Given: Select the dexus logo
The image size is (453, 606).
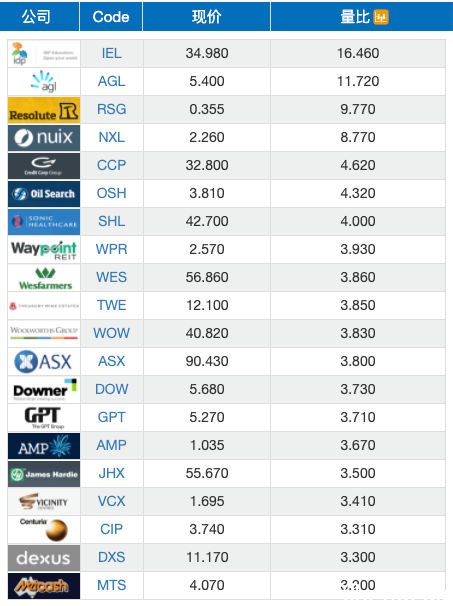Looking at the screenshot, I should click(44, 558).
